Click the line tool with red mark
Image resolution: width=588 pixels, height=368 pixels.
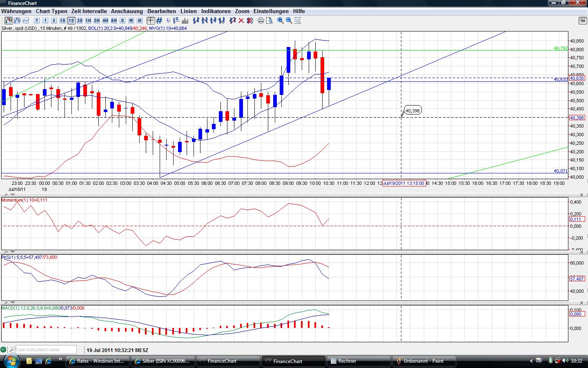[233, 20]
